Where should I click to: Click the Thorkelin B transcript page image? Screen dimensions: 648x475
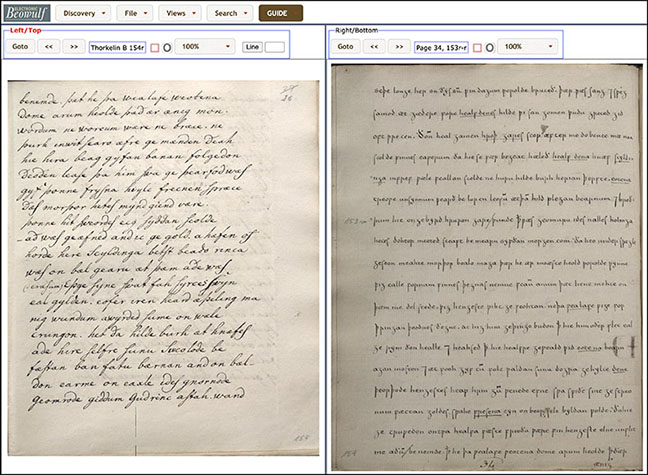pyautogui.click(x=163, y=268)
